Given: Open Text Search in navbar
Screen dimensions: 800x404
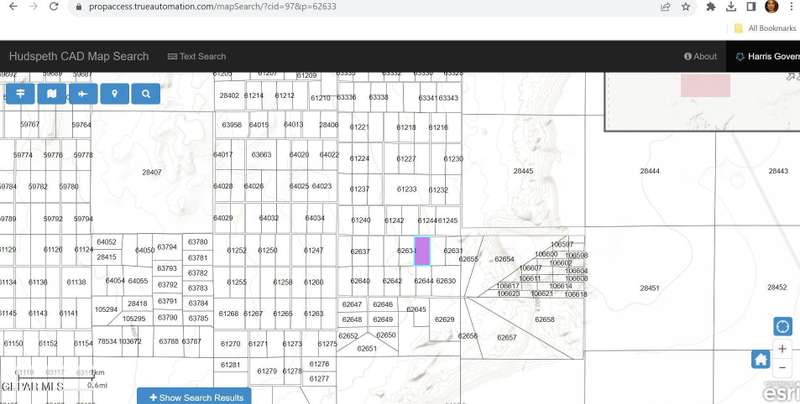Looking at the screenshot, I should coord(197,56).
